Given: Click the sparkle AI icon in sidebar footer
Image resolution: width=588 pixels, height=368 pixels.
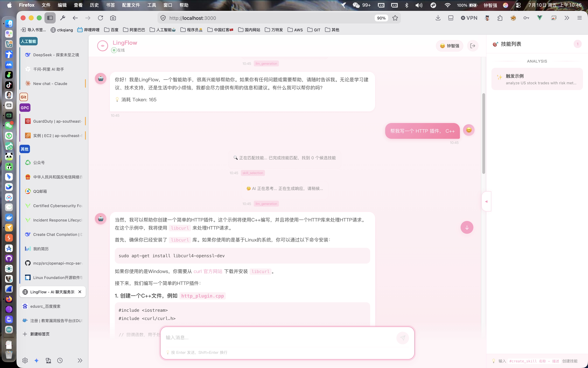Looking at the screenshot, I should click(x=36, y=360).
